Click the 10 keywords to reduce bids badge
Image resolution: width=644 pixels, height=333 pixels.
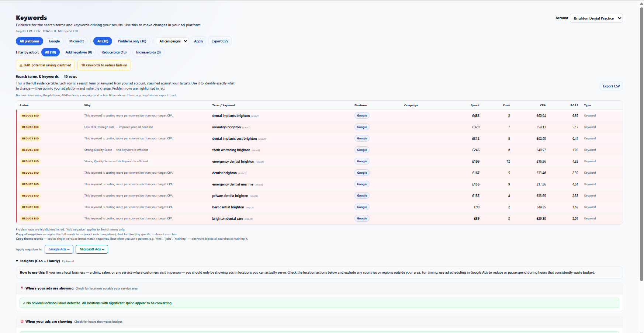pos(104,65)
